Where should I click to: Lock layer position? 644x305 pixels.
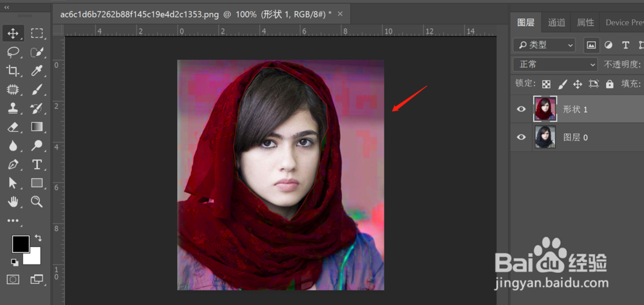578,84
